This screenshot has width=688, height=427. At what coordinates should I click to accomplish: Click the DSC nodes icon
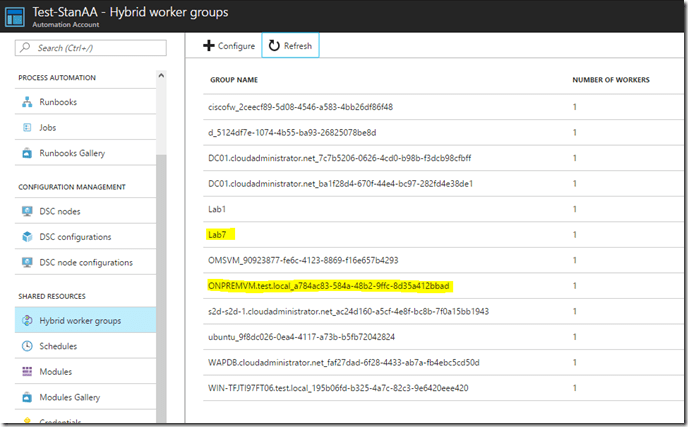[x=27, y=211]
